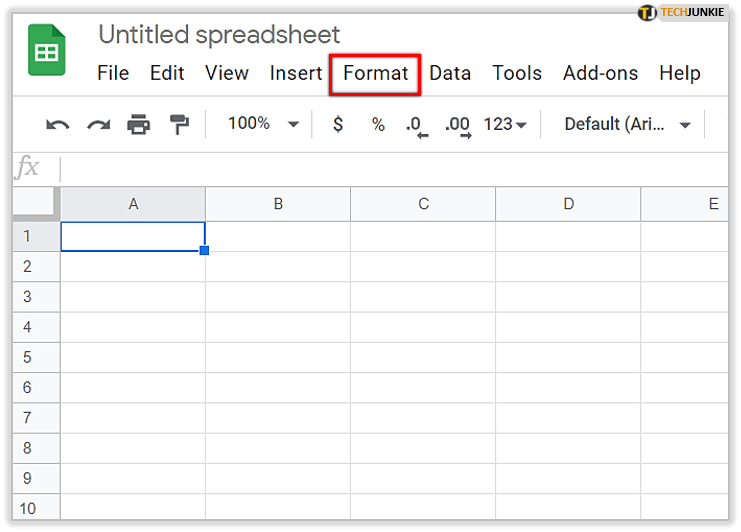Click the Undo arrow icon

tap(58, 124)
